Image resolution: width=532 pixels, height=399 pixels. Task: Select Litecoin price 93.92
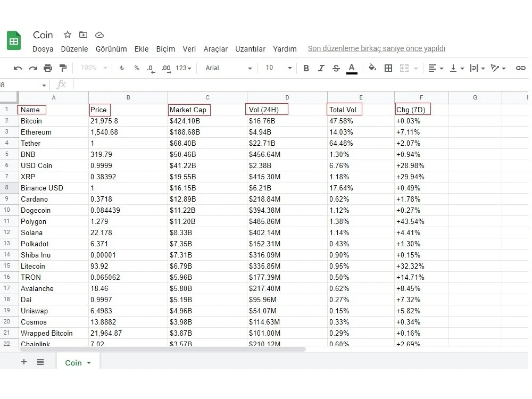(x=128, y=266)
